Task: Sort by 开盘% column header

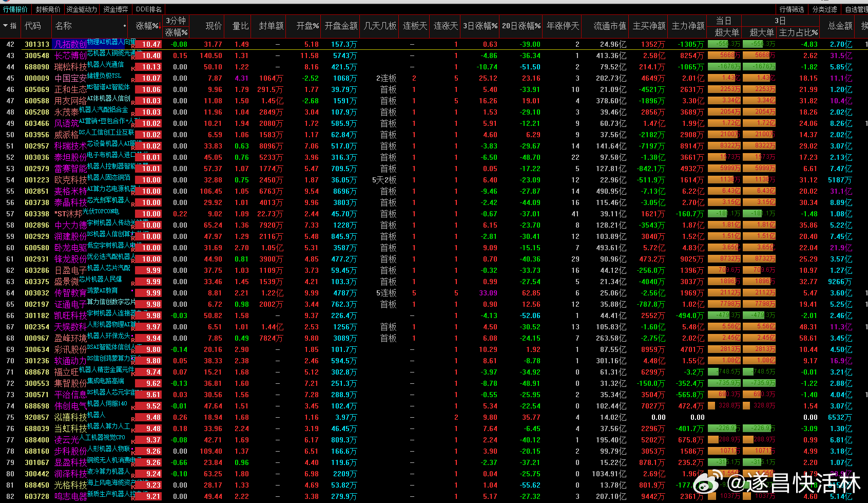Action: [307, 26]
